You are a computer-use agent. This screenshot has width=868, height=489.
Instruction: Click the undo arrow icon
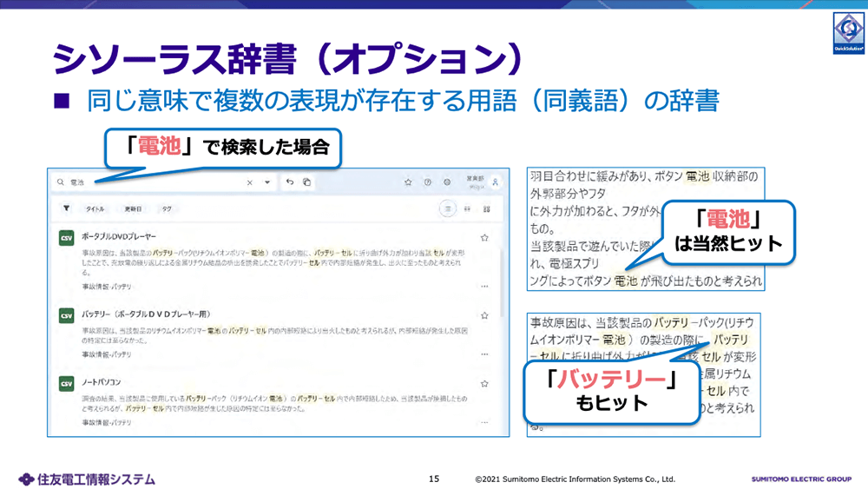290,182
